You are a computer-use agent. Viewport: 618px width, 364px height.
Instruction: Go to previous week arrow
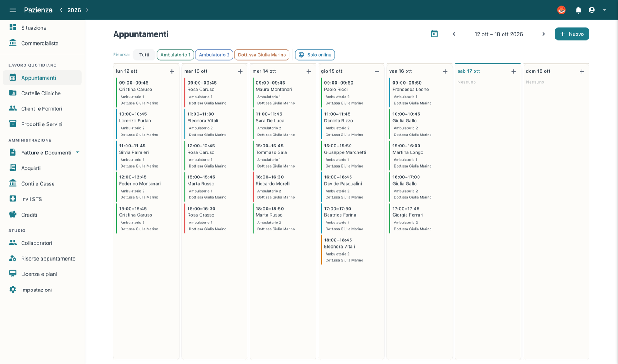[x=454, y=34]
